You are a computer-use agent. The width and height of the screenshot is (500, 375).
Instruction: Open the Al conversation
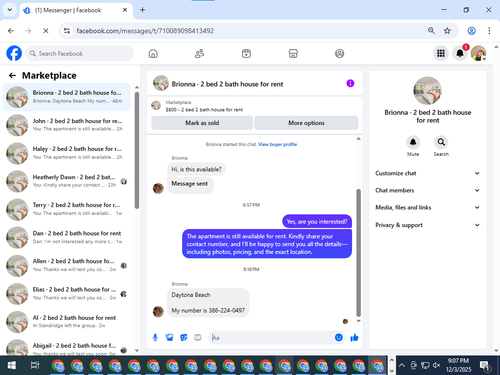pyautogui.click(x=67, y=322)
